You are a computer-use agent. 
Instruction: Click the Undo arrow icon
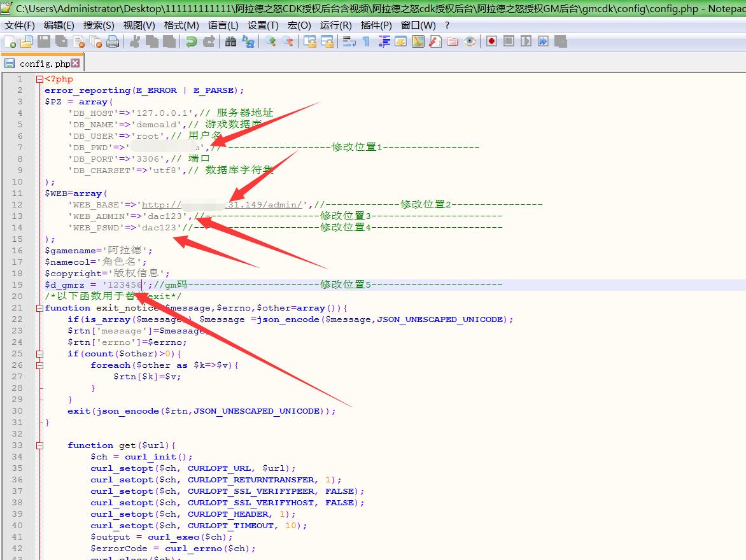[191, 41]
